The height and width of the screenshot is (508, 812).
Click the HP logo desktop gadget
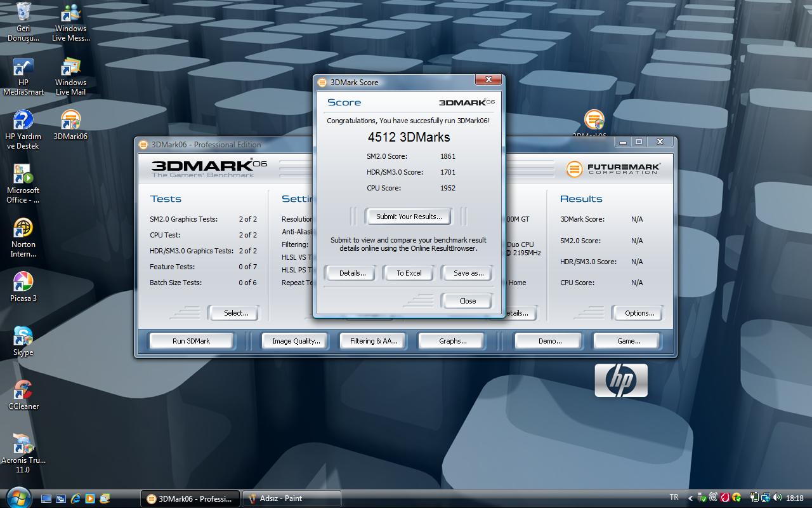[621, 380]
